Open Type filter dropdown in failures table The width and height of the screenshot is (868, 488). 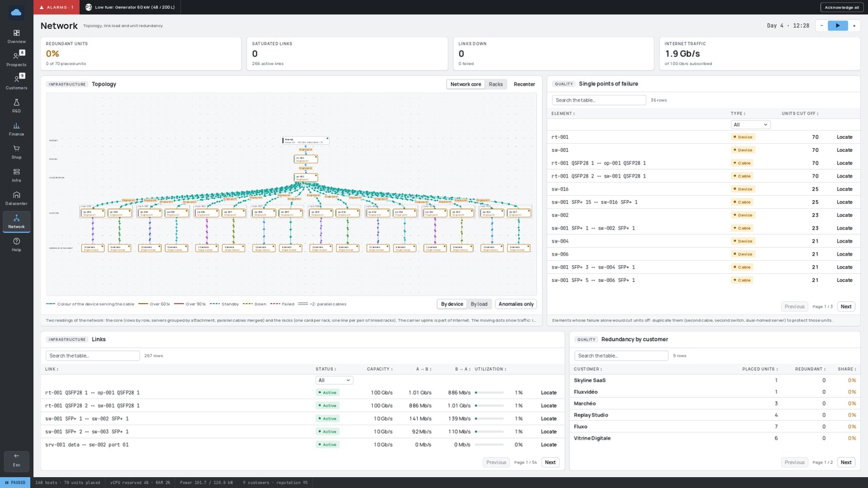tap(750, 125)
